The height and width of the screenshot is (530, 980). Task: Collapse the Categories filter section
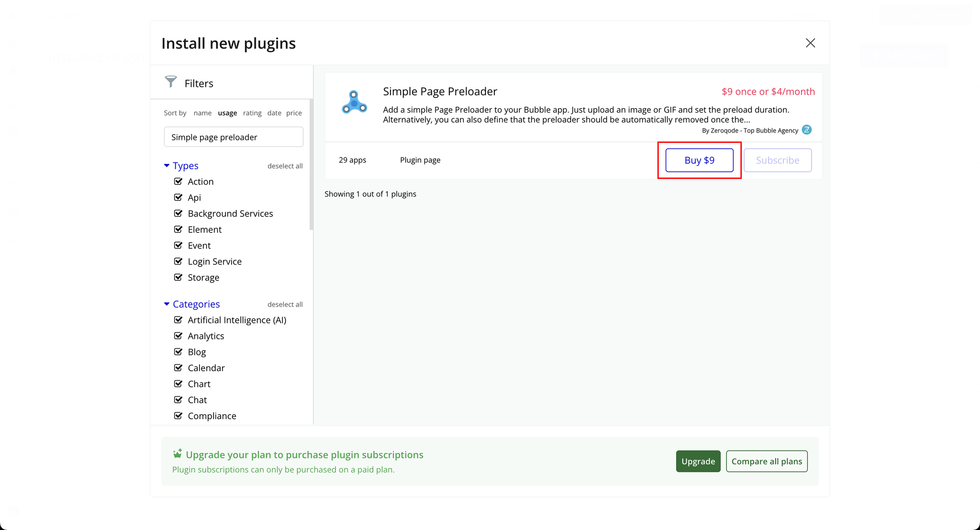pyautogui.click(x=167, y=304)
